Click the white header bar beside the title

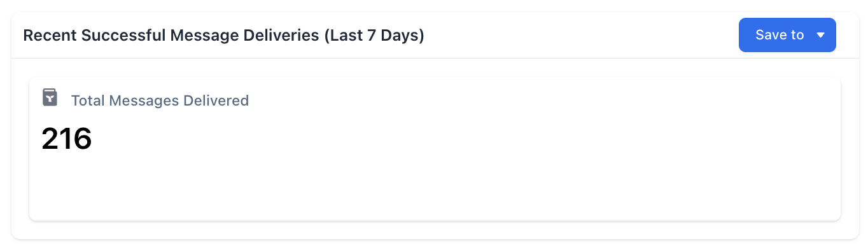[579, 35]
